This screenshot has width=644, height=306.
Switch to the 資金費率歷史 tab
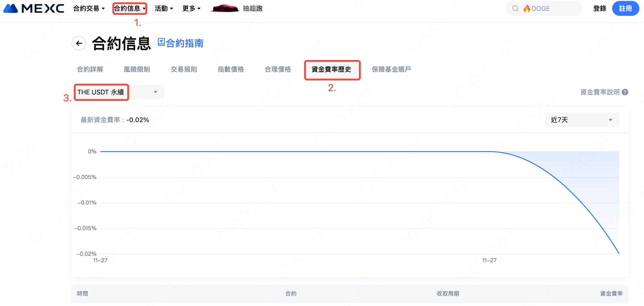pos(331,69)
